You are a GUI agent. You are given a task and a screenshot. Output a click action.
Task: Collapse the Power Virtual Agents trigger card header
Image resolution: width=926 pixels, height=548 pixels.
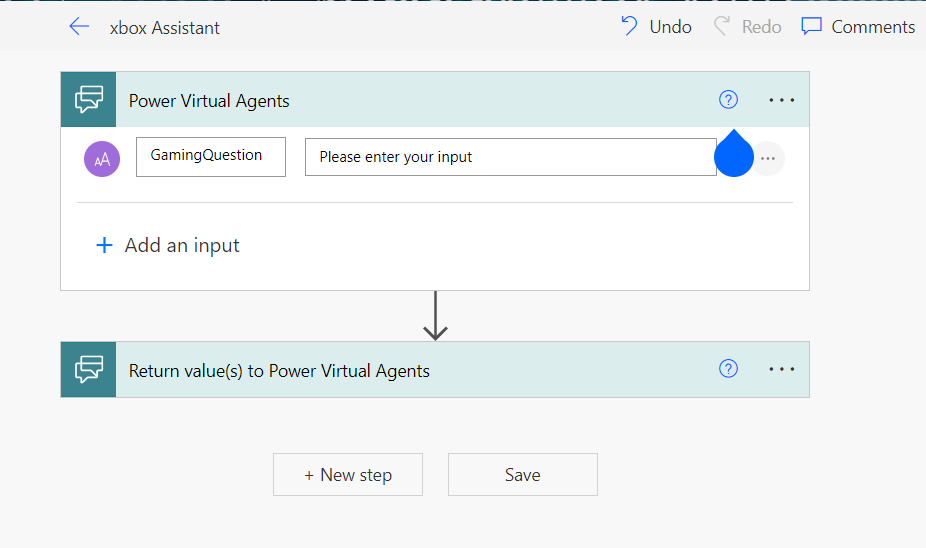click(x=400, y=101)
